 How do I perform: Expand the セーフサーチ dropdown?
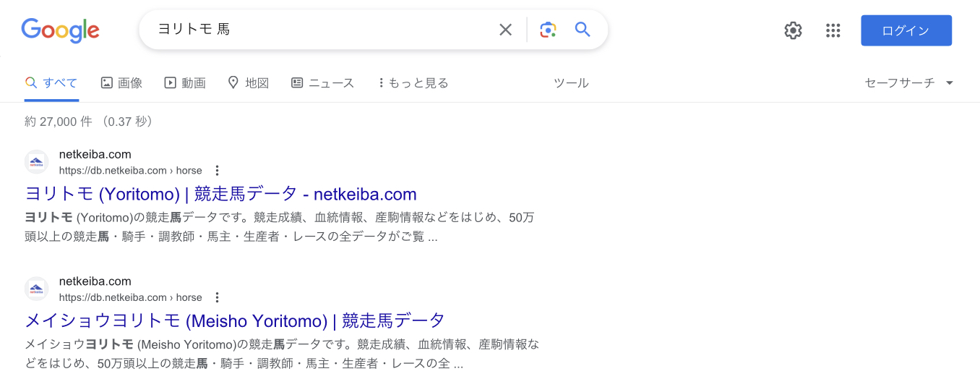click(908, 82)
